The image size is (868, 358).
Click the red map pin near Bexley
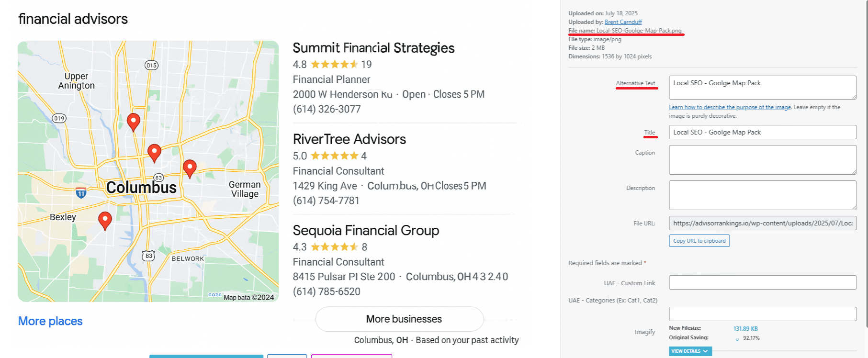(x=105, y=221)
